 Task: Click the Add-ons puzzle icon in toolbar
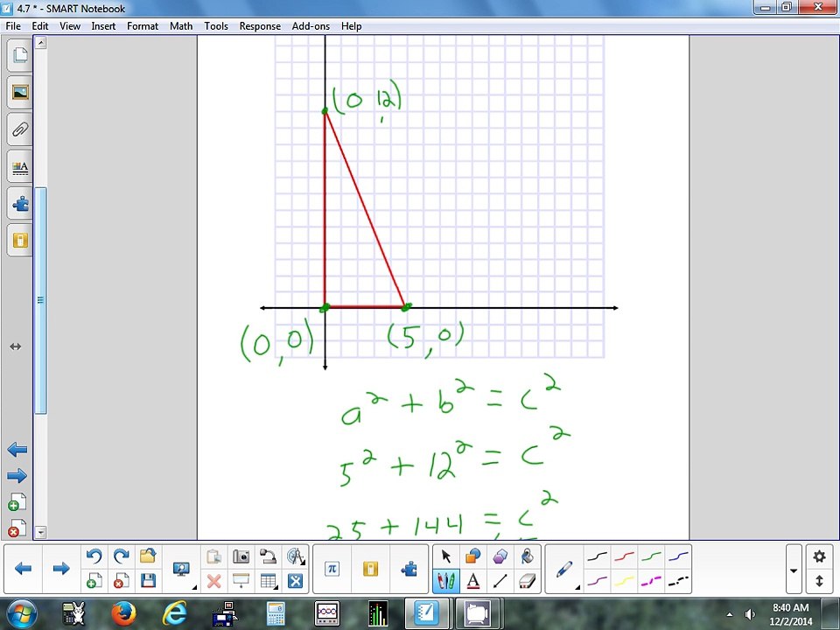pyautogui.click(x=409, y=569)
